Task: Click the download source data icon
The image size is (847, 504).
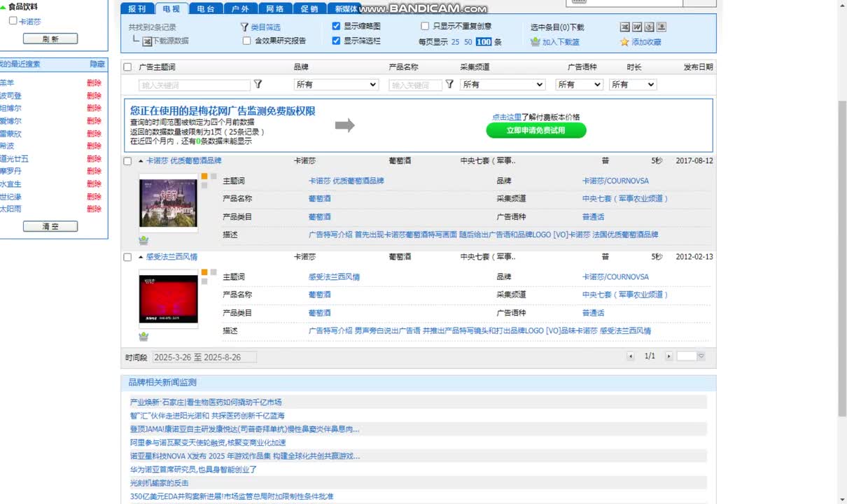Action: (147, 41)
